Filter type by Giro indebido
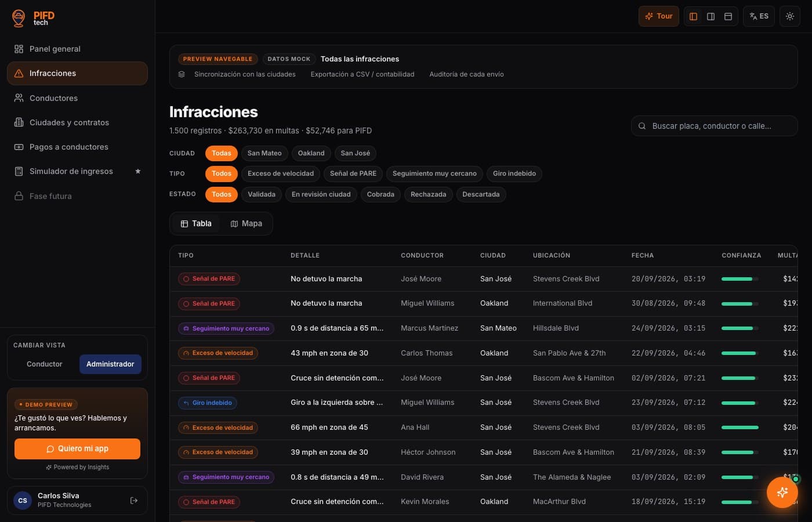 [514, 173]
